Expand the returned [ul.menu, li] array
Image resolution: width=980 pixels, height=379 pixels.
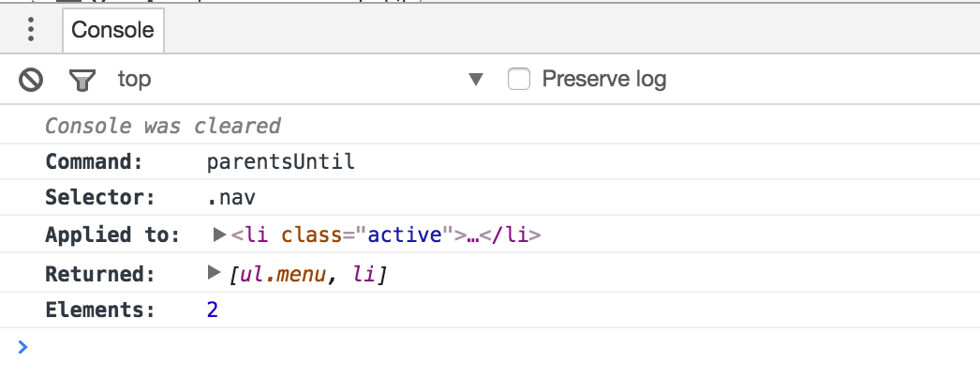pyautogui.click(x=215, y=273)
